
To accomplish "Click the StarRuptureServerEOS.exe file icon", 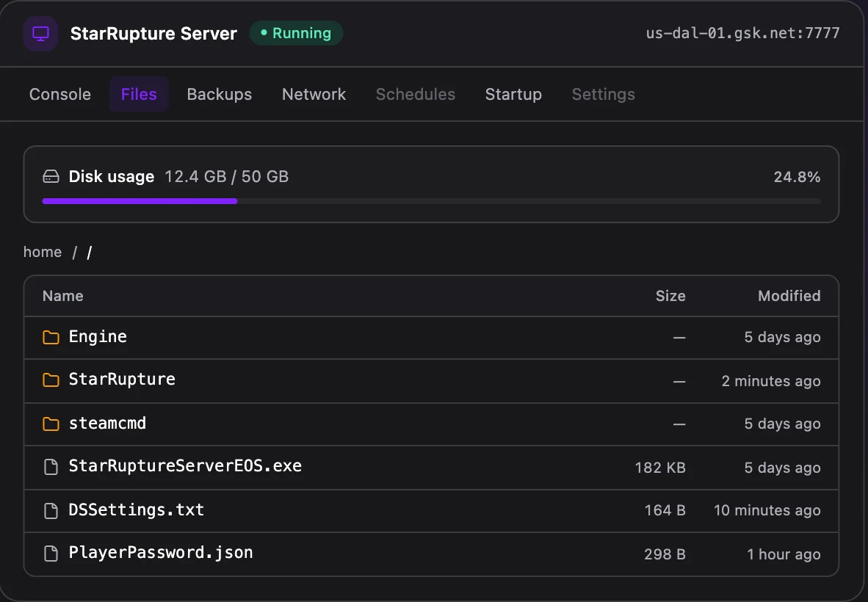I will click(x=51, y=467).
